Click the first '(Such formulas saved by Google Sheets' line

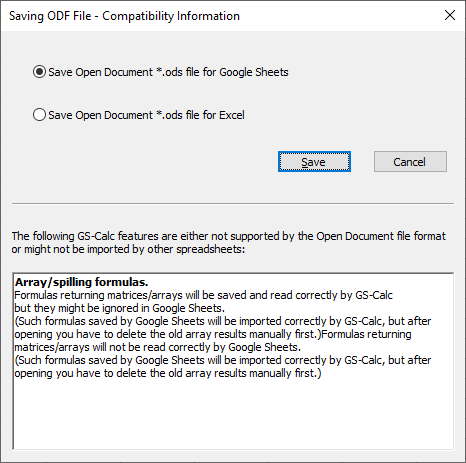[x=223, y=321]
